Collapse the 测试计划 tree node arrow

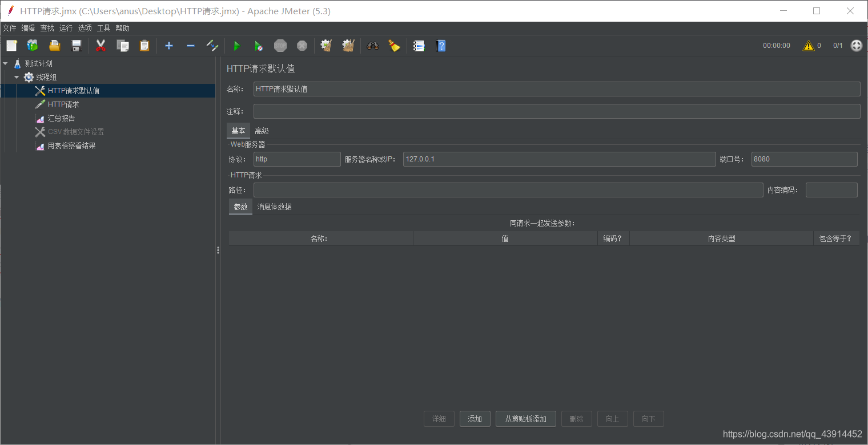[5, 63]
